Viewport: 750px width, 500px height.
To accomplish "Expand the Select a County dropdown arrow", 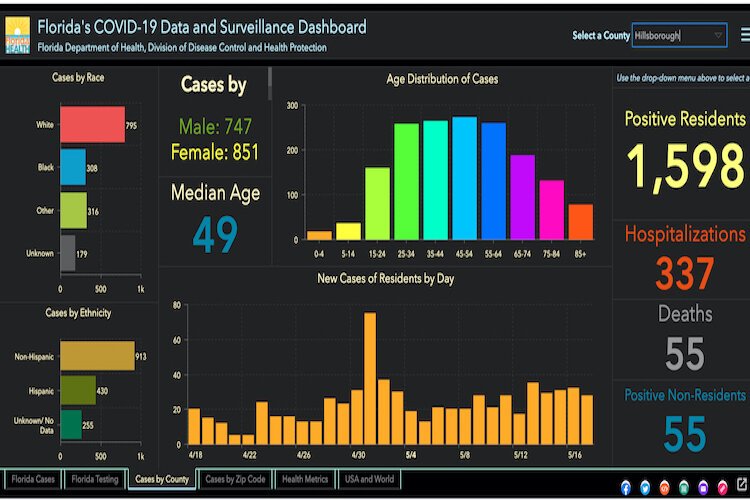I will (718, 36).
